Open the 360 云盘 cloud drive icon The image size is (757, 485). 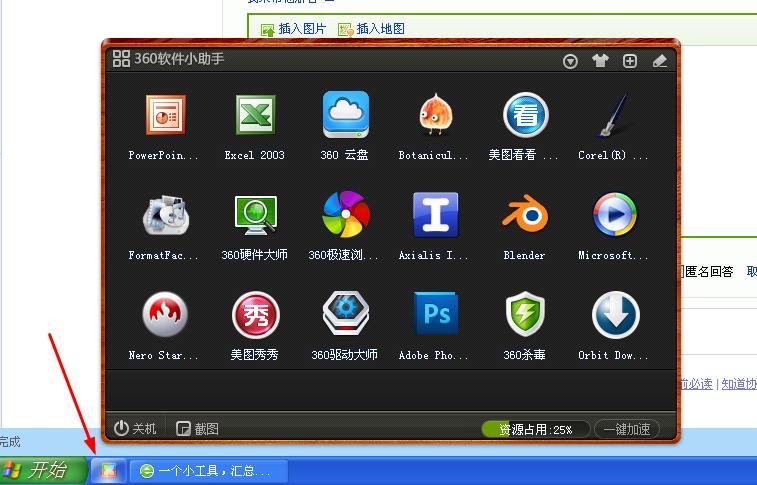point(346,115)
